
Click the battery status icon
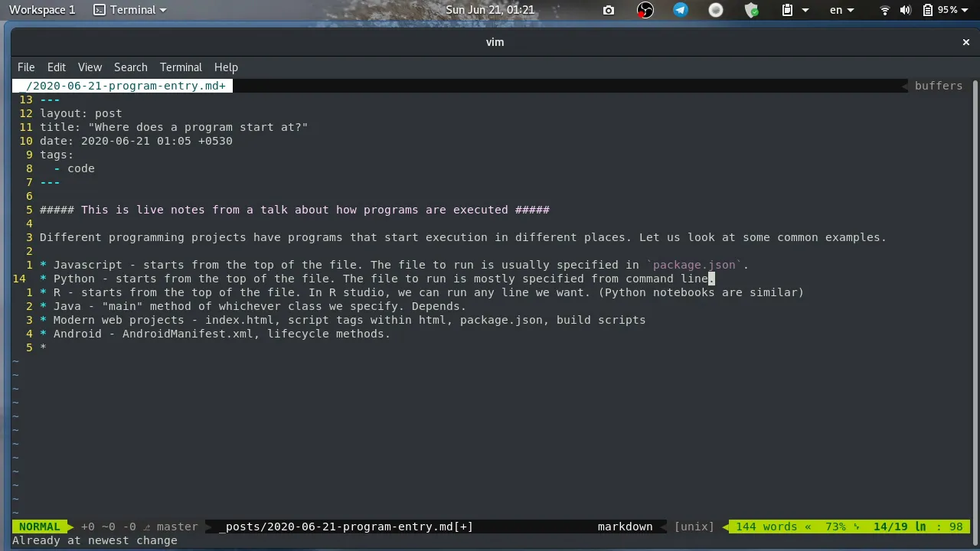927,10
